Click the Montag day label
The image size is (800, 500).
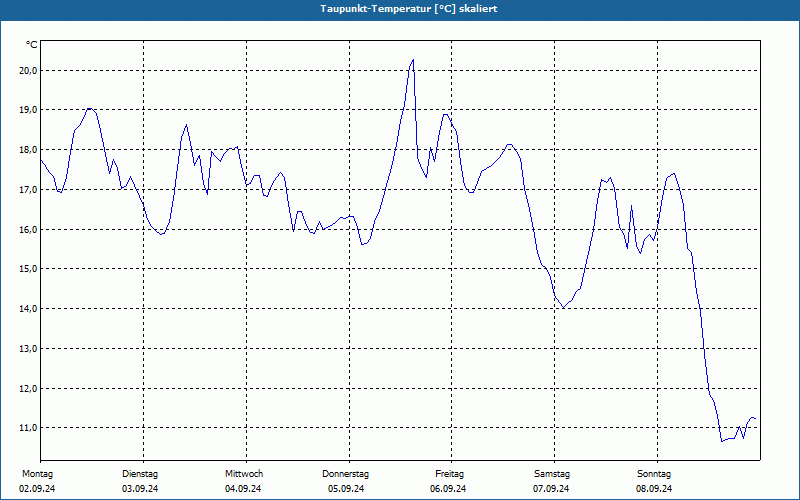coord(37,474)
